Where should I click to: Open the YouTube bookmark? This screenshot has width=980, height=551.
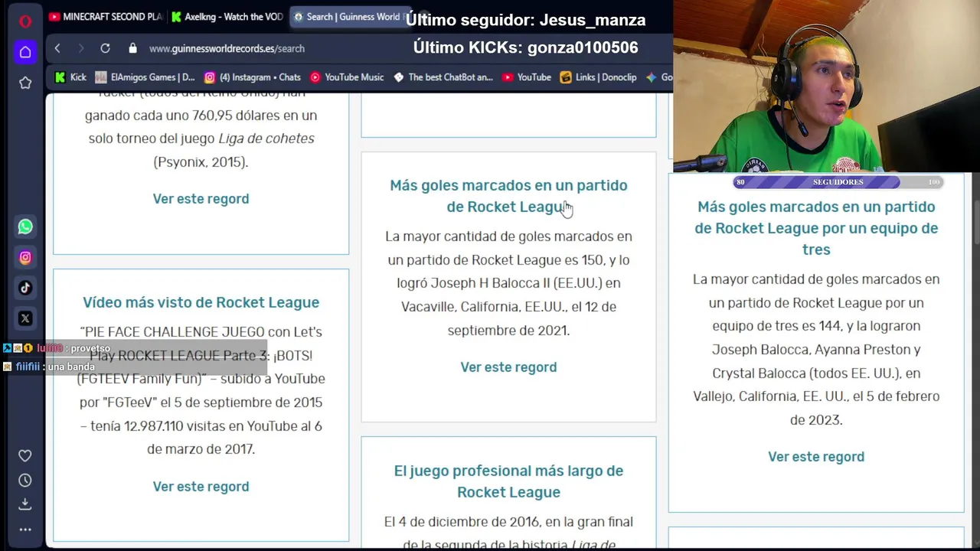click(527, 77)
